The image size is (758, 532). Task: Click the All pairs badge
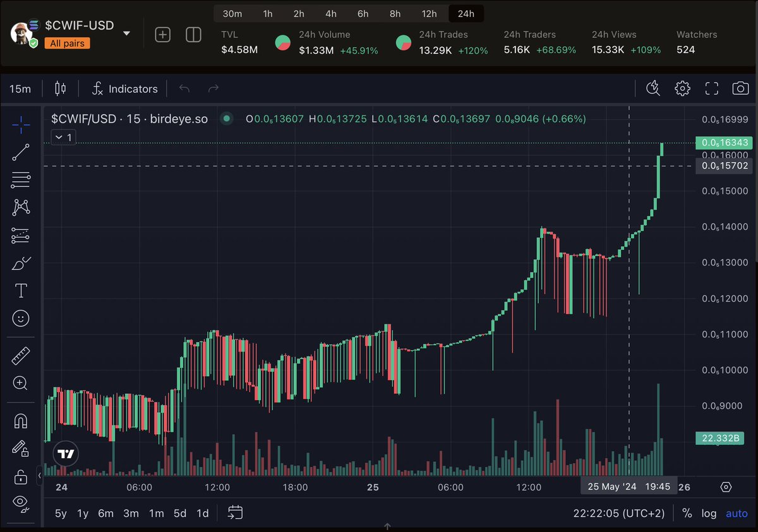pyautogui.click(x=68, y=44)
